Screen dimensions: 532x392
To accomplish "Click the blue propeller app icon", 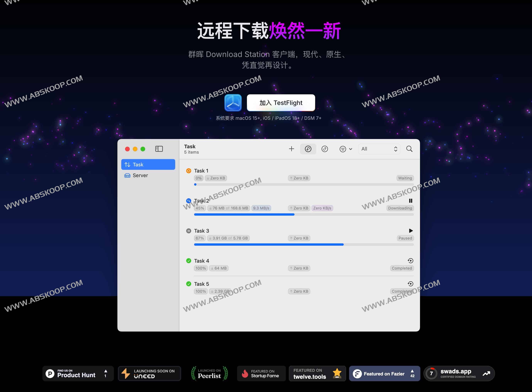I will 233,103.
